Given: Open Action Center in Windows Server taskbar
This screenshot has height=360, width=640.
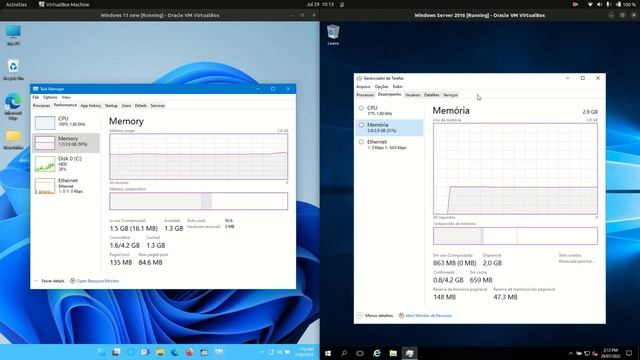Looking at the screenshot, I should 629,353.
